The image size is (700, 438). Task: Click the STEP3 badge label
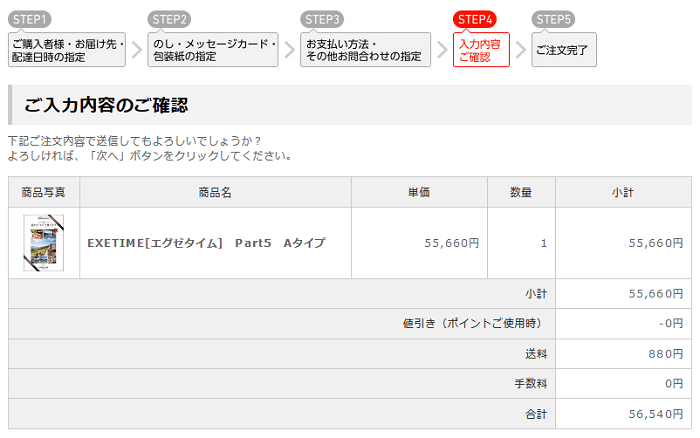coord(323,19)
